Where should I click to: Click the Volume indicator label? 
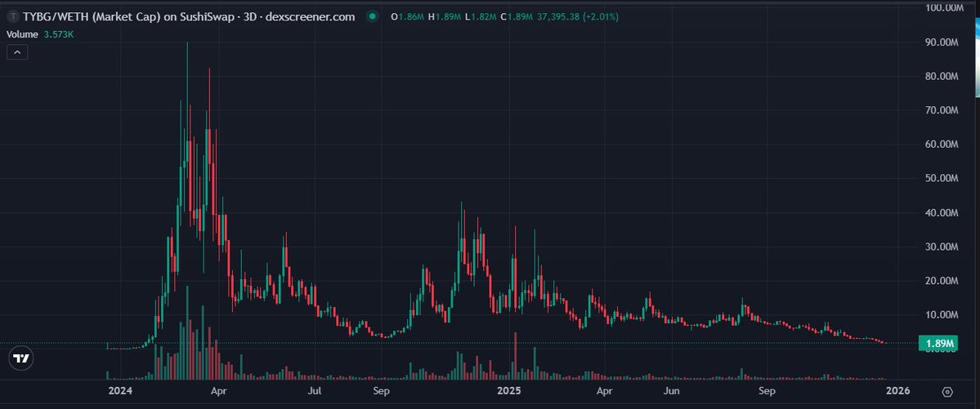coord(23,34)
